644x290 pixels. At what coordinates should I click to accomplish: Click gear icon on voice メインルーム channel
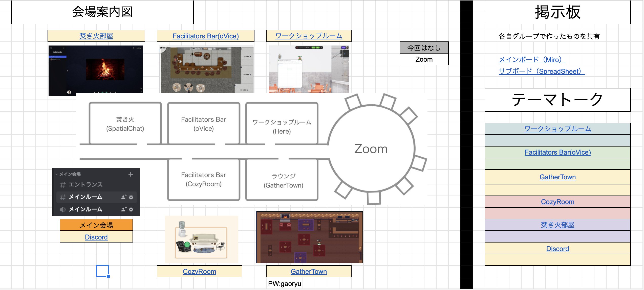[x=131, y=209]
